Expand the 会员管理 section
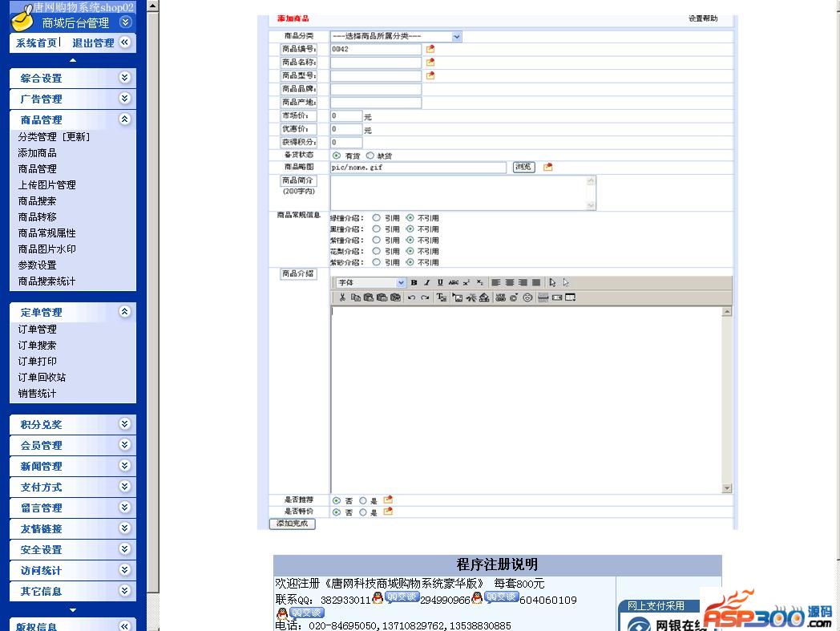The image size is (840, 631). point(125,445)
